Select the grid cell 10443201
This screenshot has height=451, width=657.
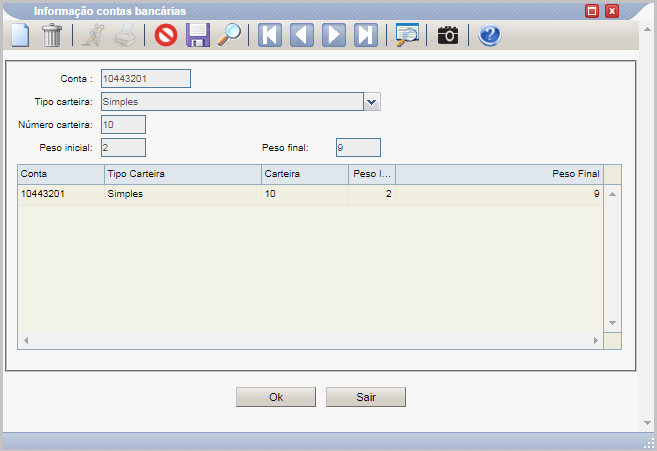(x=61, y=194)
